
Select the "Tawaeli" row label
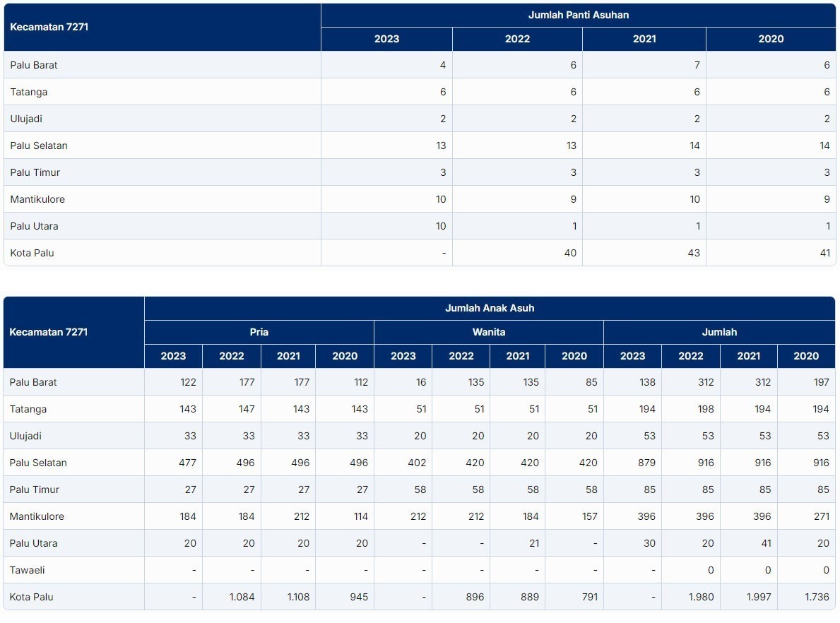point(28,571)
